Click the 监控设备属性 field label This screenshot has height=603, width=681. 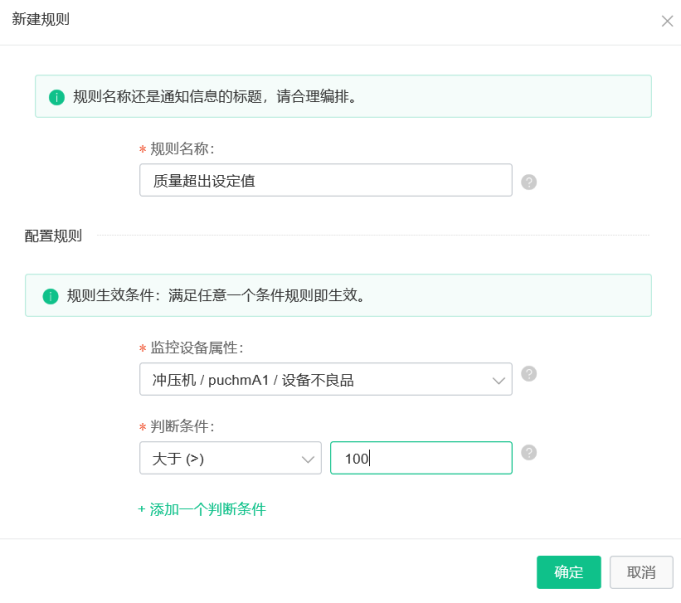196,348
